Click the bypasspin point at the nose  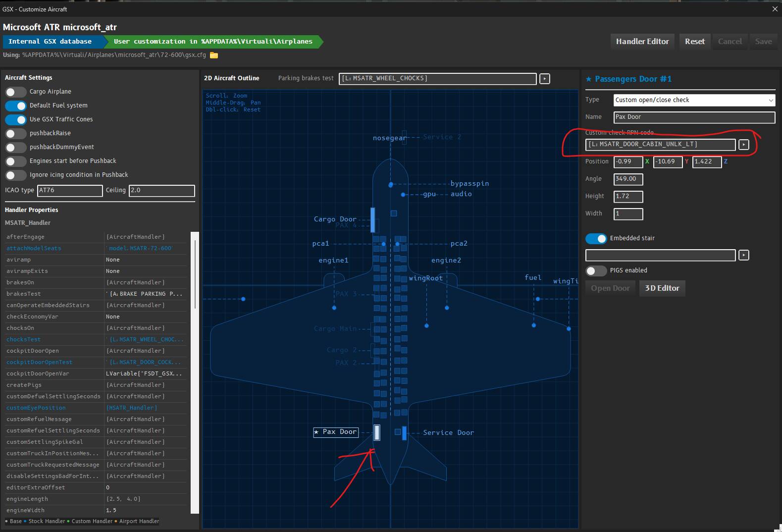(x=391, y=184)
